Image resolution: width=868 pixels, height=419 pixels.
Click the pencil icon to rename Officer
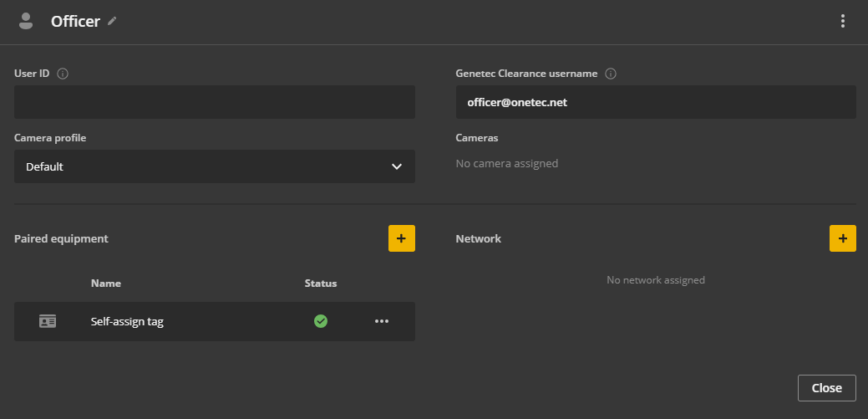113,21
